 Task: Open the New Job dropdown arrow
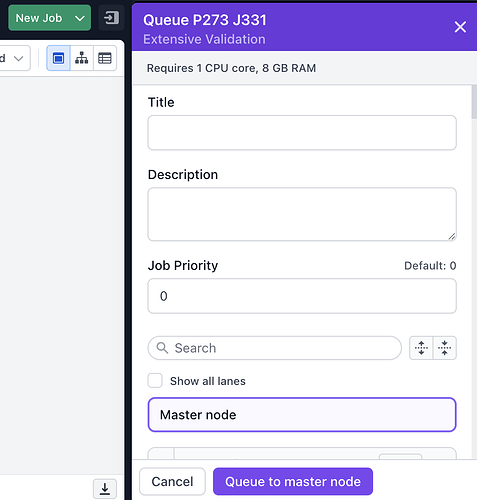(x=79, y=18)
